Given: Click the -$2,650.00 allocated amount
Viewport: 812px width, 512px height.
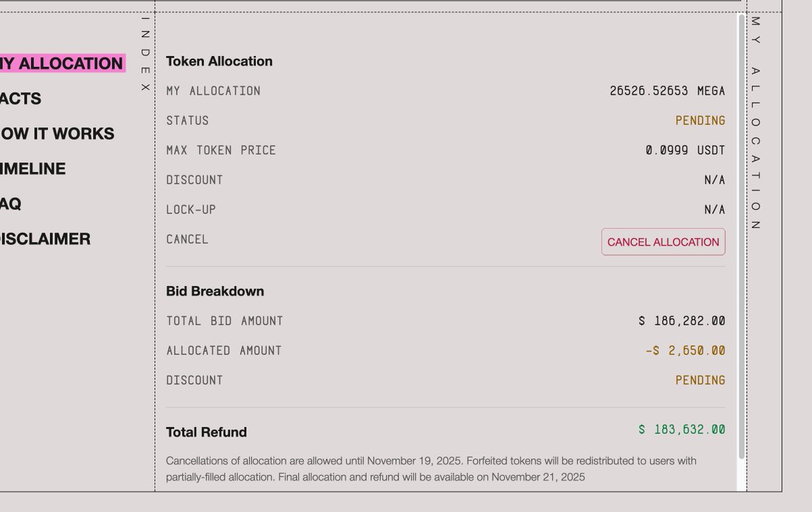Looking at the screenshot, I should click(685, 350).
